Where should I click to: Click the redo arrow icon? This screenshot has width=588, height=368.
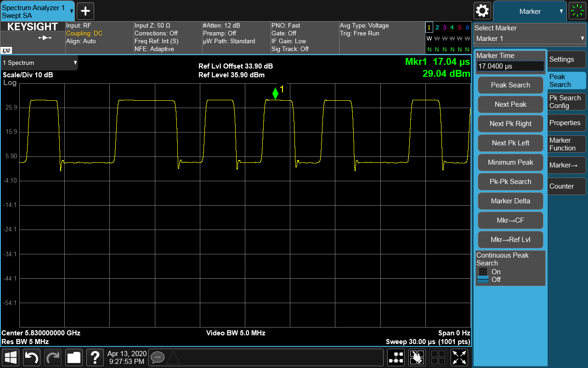click(x=53, y=357)
